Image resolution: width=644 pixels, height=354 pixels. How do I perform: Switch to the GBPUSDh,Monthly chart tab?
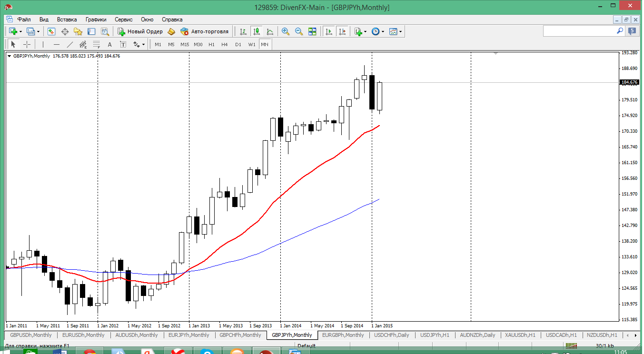(x=30, y=335)
